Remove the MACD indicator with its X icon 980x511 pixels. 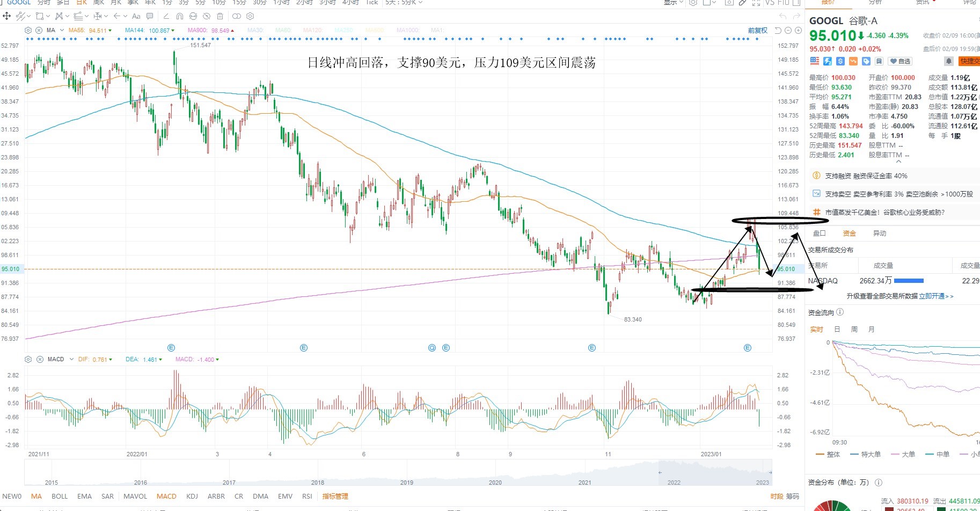tap(40, 359)
